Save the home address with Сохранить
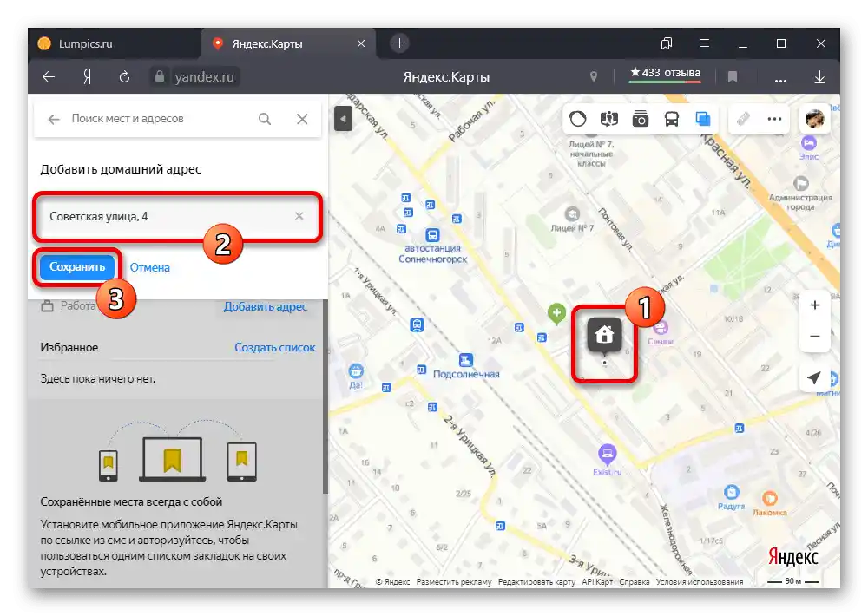 point(76,266)
